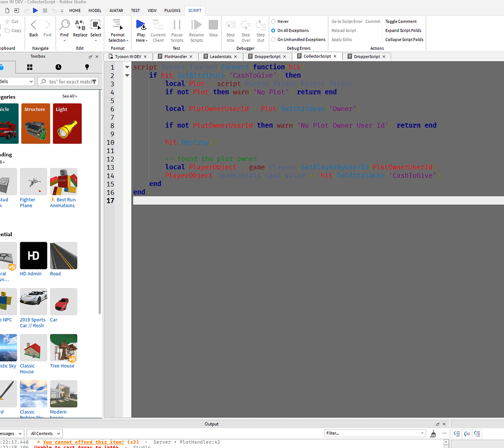Clear the Output with the broom icon

[x=433, y=433]
